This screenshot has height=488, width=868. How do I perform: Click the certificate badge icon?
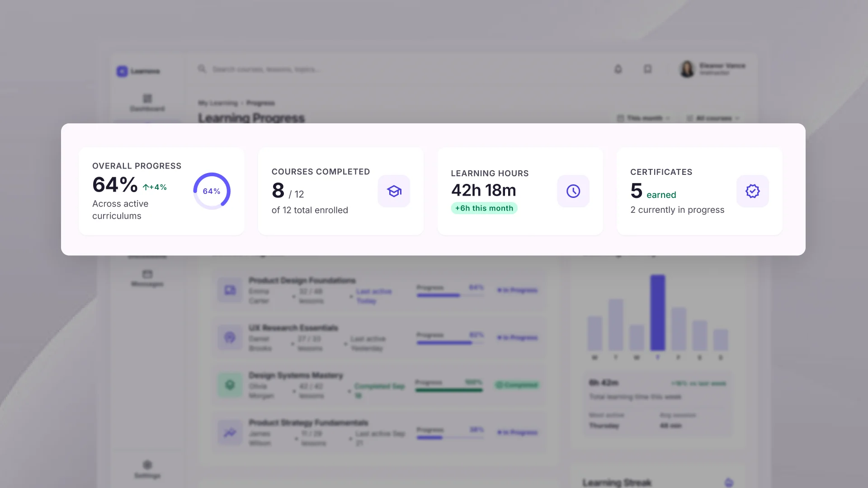pyautogui.click(x=753, y=191)
